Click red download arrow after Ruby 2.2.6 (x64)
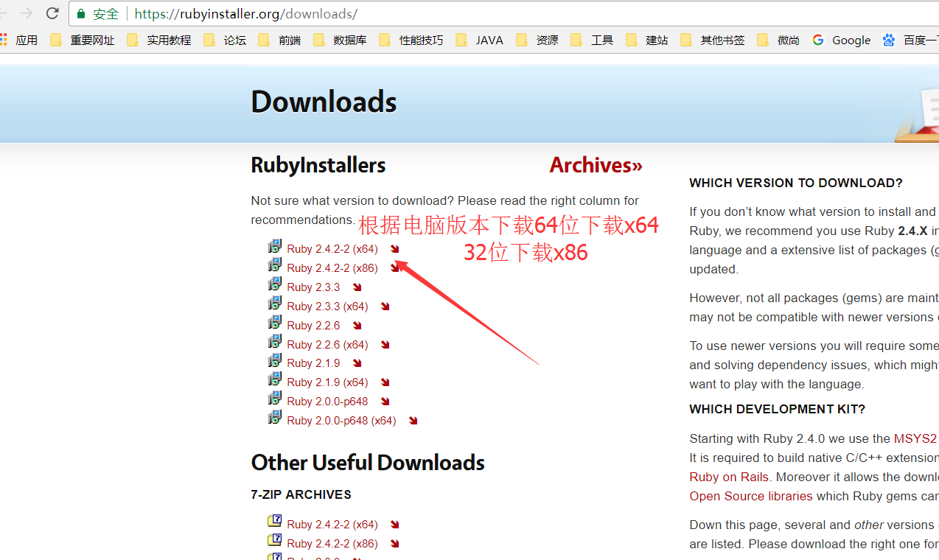The height and width of the screenshot is (560, 939). click(x=385, y=345)
